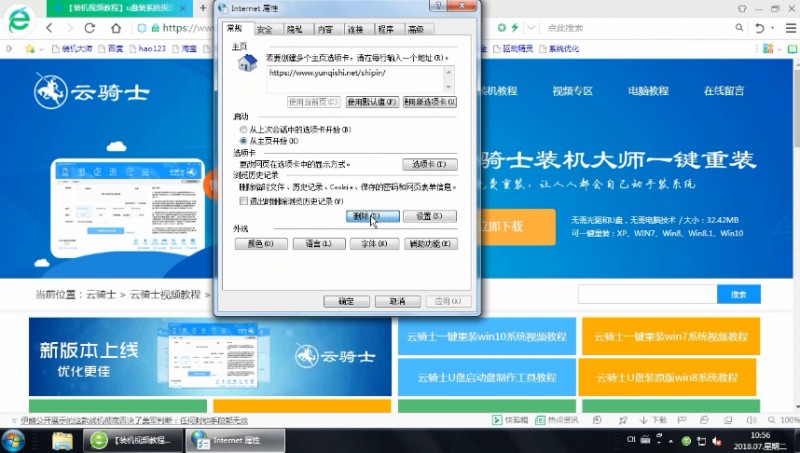800x453 pixels.
Task: Click the browser back arrow
Action: click(x=49, y=28)
